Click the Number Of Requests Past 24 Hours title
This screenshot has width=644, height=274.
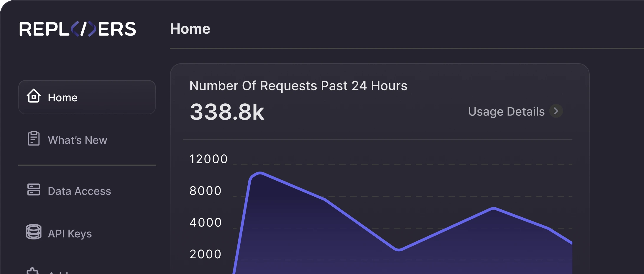[298, 86]
